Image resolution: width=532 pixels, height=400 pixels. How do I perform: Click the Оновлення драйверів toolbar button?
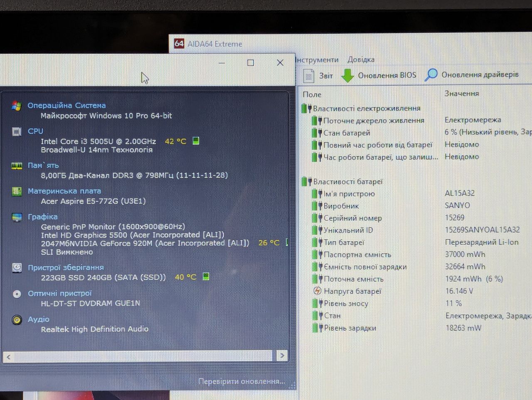click(472, 75)
